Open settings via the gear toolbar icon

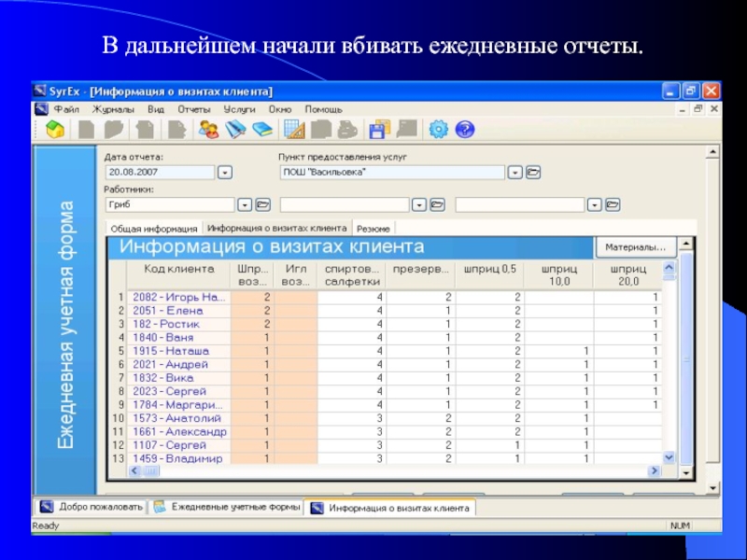click(x=438, y=130)
